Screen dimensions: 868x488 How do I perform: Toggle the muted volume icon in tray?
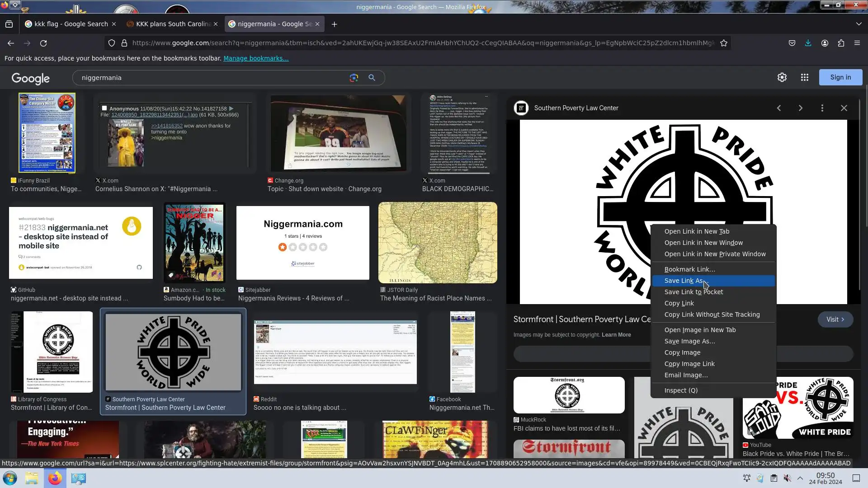pyautogui.click(x=787, y=478)
